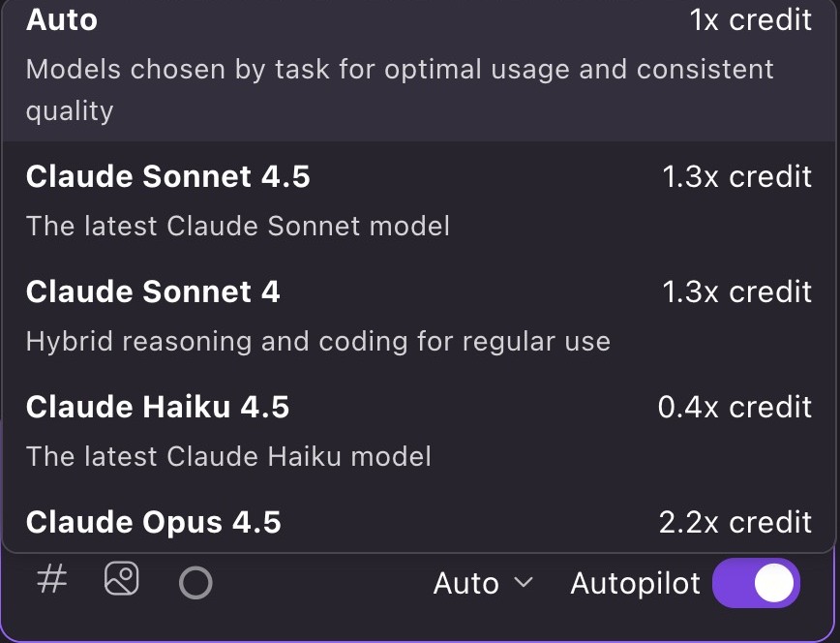Click "The latest Claude Sonnet model" text
The image size is (840, 643).
point(238,226)
